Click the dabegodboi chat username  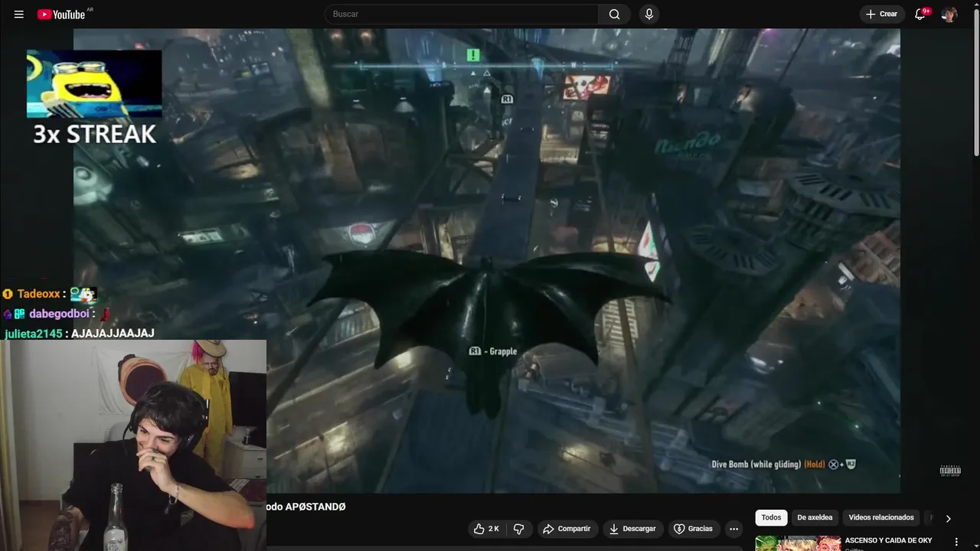pyautogui.click(x=59, y=314)
